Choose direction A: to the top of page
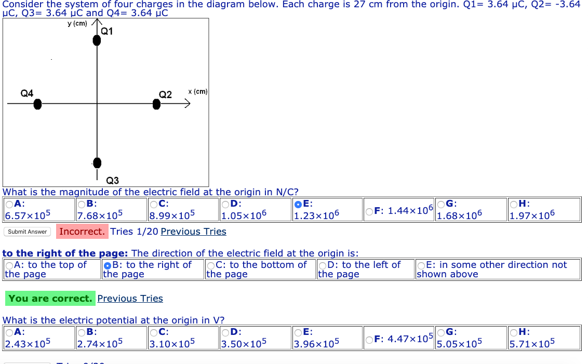588x364 pixels. click(9, 266)
